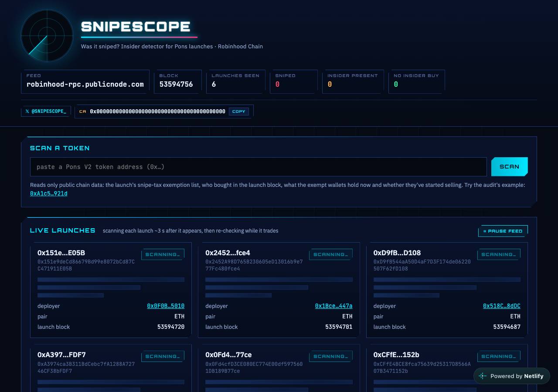Viewport: 558px width, 392px height.
Task: Start the token scan with SCAN
Action: [509, 167]
